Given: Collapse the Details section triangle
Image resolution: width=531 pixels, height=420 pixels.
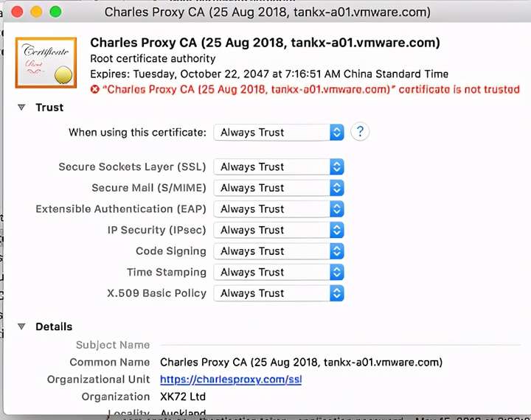Looking at the screenshot, I should tap(21, 326).
